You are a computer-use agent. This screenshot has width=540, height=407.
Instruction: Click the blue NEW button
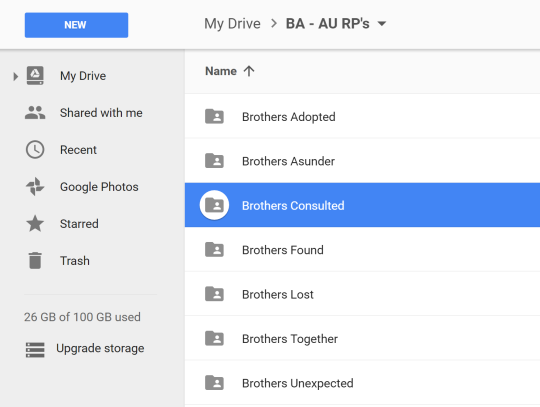(x=76, y=25)
